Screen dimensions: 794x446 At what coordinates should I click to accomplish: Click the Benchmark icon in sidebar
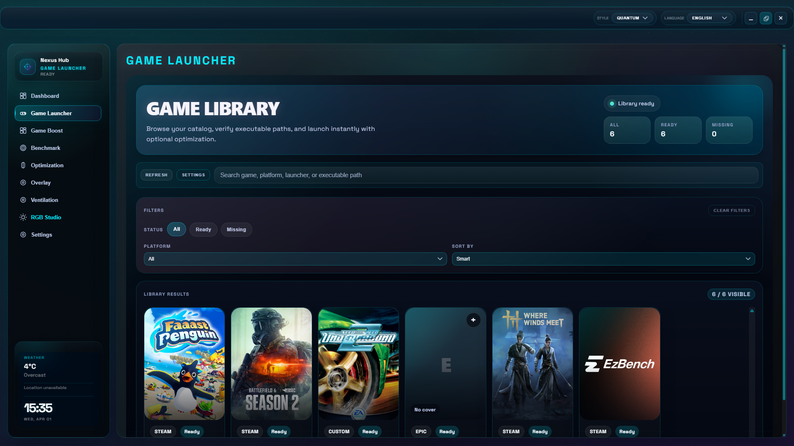(23, 148)
